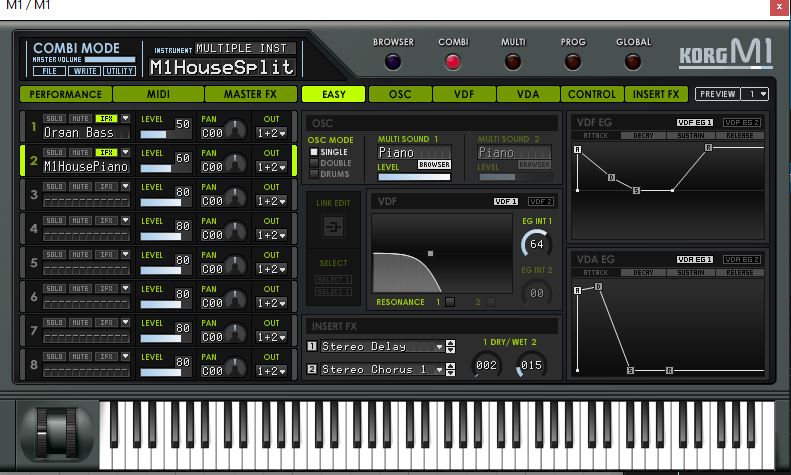Open the timbre 3 program dropdown arrow

click(125, 187)
